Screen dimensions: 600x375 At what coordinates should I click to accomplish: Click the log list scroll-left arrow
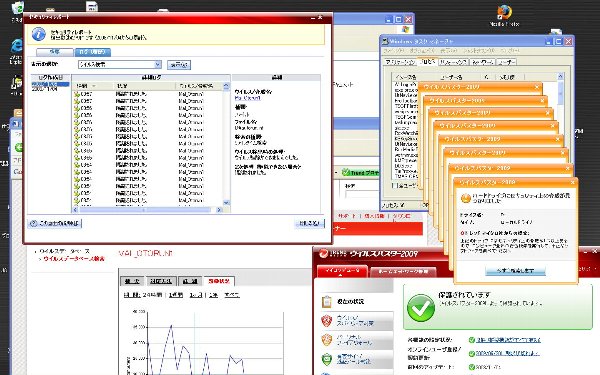point(75,210)
